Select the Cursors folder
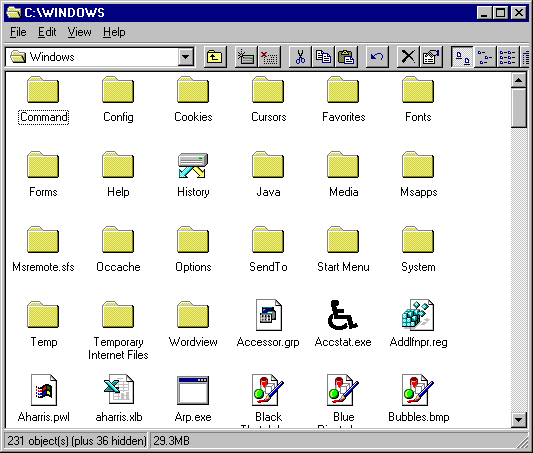This screenshot has width=533, height=453. (268, 90)
